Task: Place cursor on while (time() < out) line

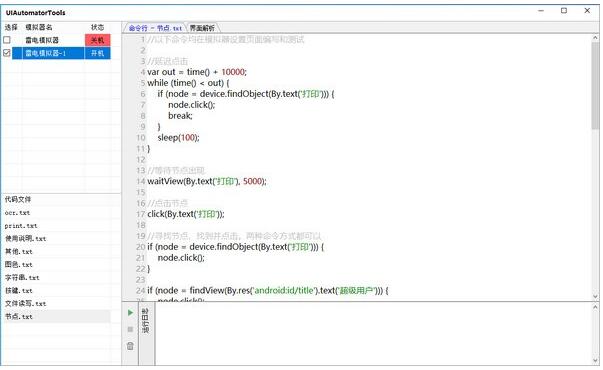Action: [x=188, y=83]
